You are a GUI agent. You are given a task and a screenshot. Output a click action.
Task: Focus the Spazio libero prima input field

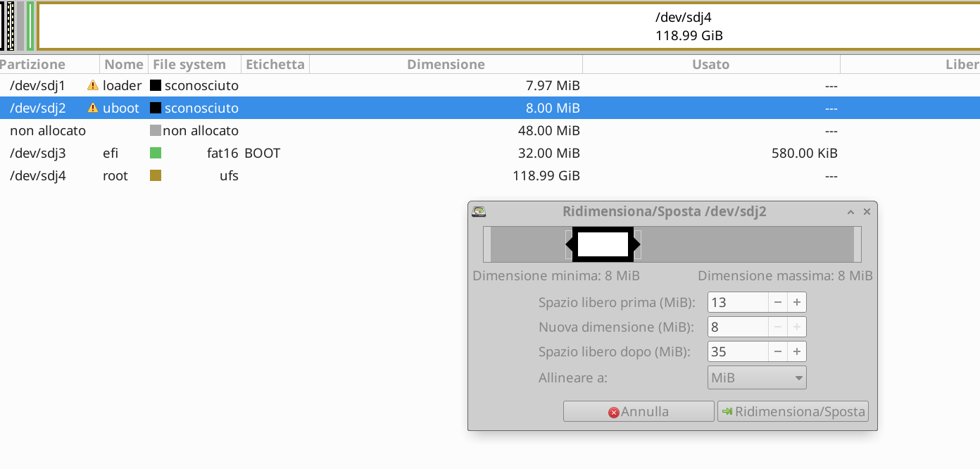737,303
